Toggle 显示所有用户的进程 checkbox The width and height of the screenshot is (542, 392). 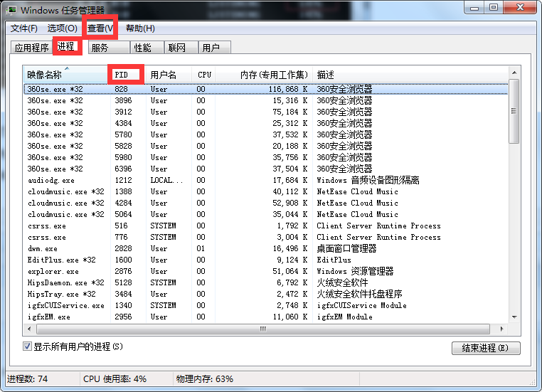point(27,346)
